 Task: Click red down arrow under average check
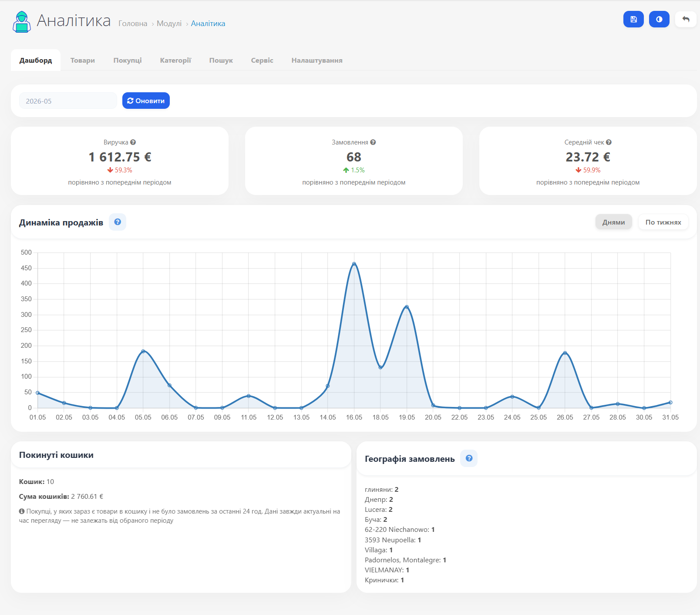pyautogui.click(x=579, y=170)
